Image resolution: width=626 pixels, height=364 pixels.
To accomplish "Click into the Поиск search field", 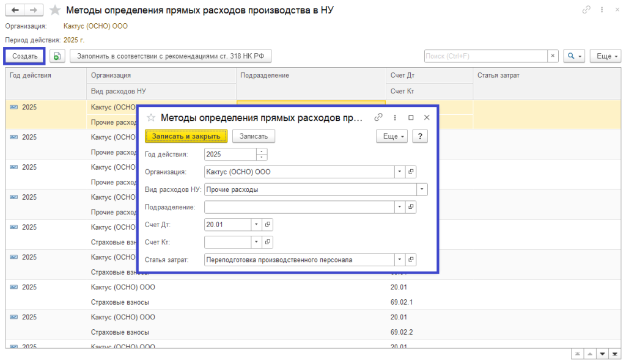I will (x=485, y=56).
